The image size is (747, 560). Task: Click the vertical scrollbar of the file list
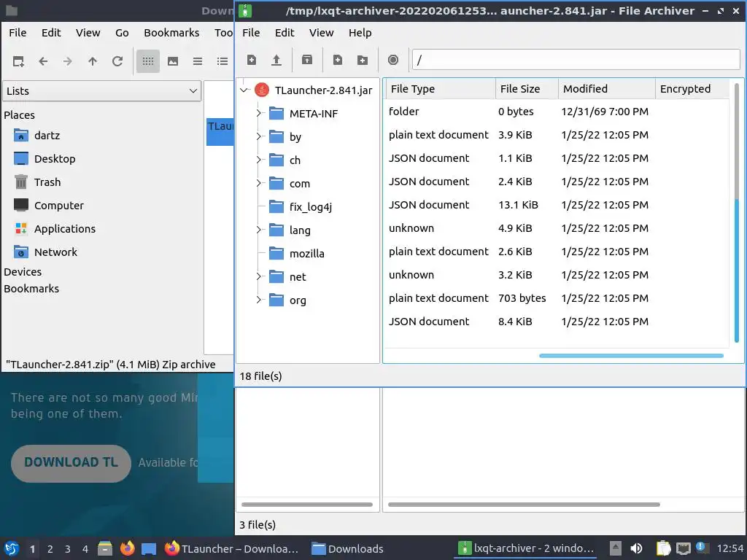(737, 270)
